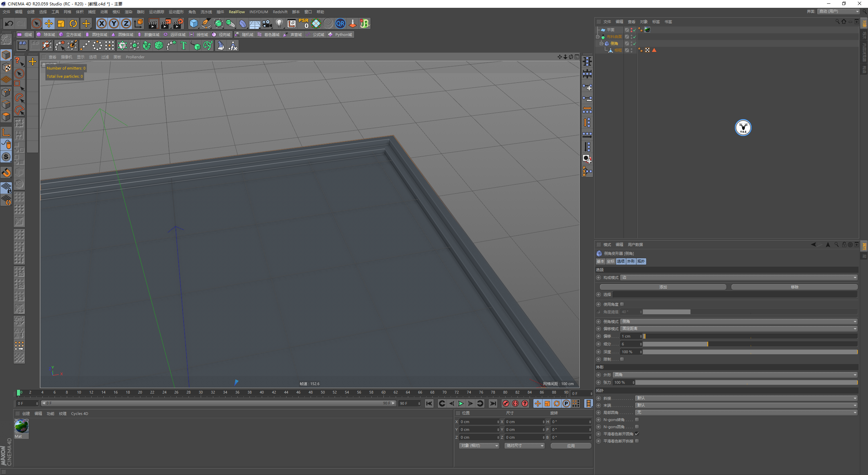
Task: Click the 应用 button in coordinates
Action: click(x=571, y=446)
